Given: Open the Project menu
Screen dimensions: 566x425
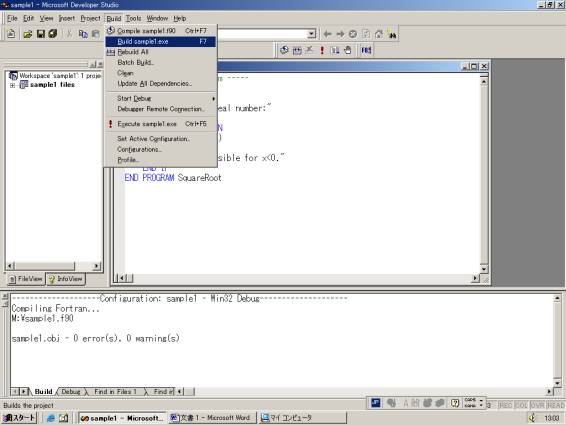Looking at the screenshot, I should (x=90, y=18).
